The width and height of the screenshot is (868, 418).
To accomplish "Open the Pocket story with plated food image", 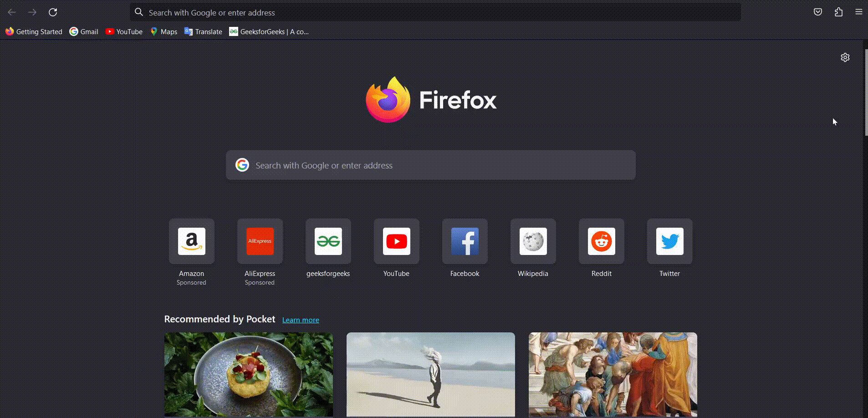I will pos(249,374).
